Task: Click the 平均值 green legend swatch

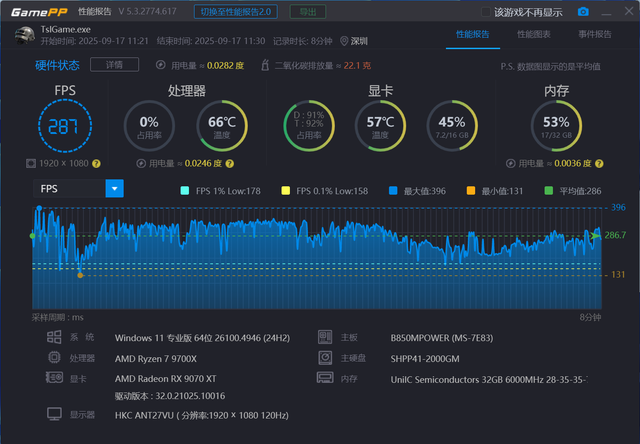Action: pyautogui.click(x=549, y=191)
